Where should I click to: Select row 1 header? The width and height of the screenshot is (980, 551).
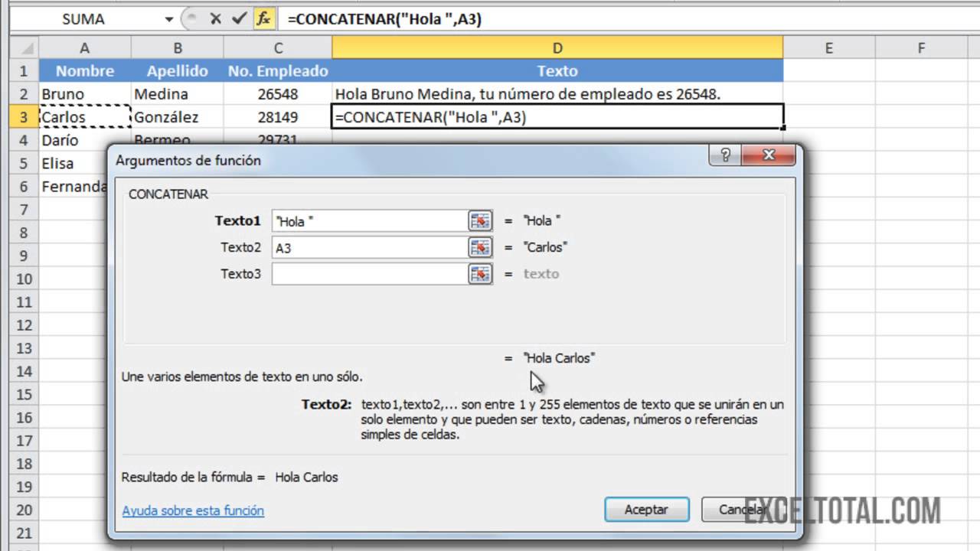point(24,71)
